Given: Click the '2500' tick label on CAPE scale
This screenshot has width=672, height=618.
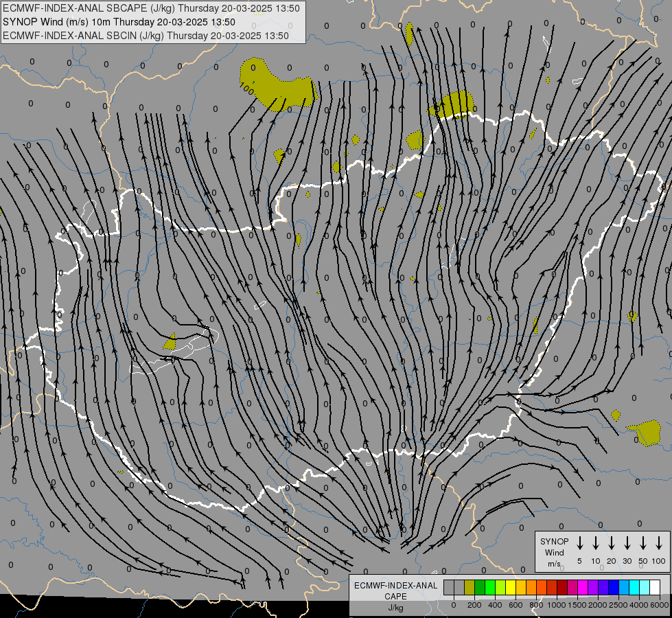Looking at the screenshot, I should pos(618,605).
